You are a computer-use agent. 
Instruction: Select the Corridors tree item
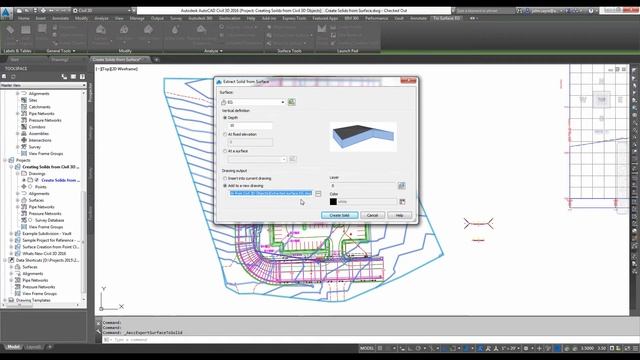[37, 127]
